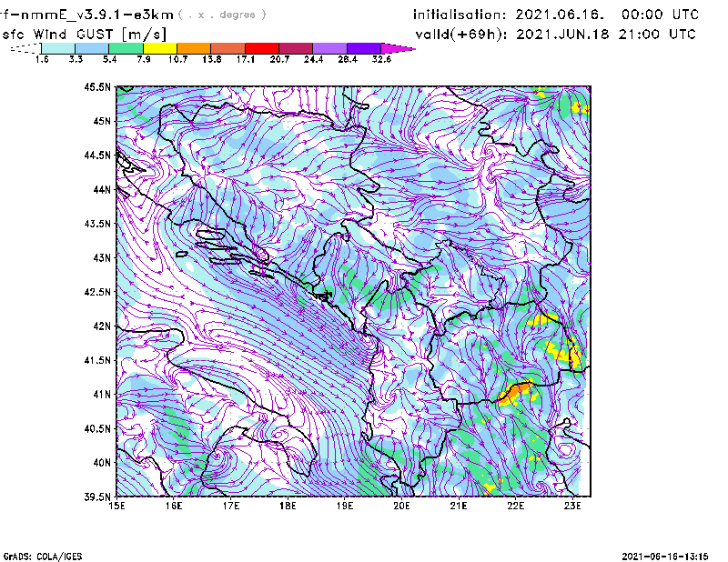Screen dimensions: 728x562
Task: Click the 41N latitude label
Action: pyautogui.click(x=102, y=395)
